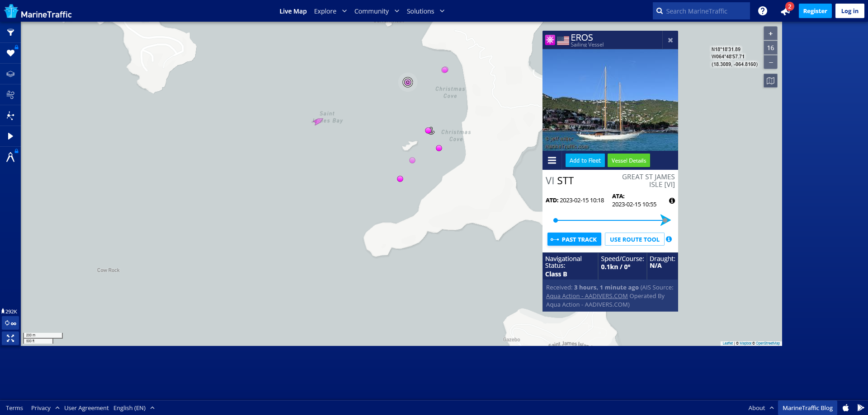Image resolution: width=868 pixels, height=415 pixels.
Task: Expand the Explore chevron
Action: point(344,11)
